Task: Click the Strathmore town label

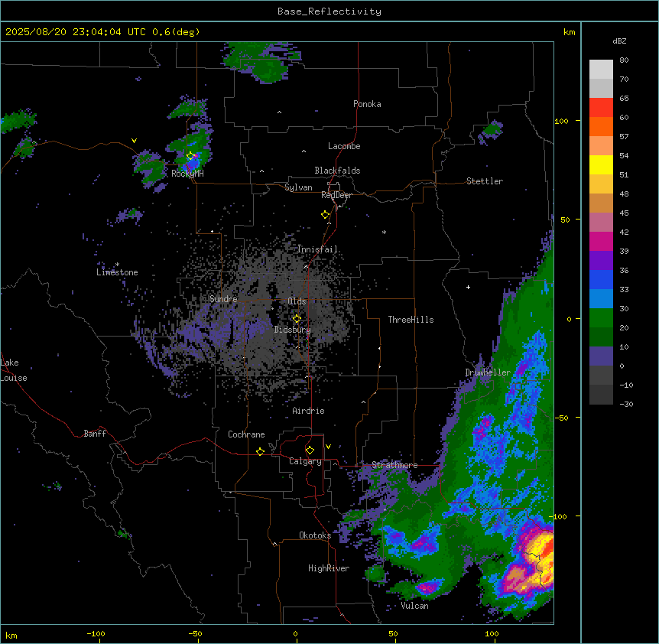Action: (394, 465)
